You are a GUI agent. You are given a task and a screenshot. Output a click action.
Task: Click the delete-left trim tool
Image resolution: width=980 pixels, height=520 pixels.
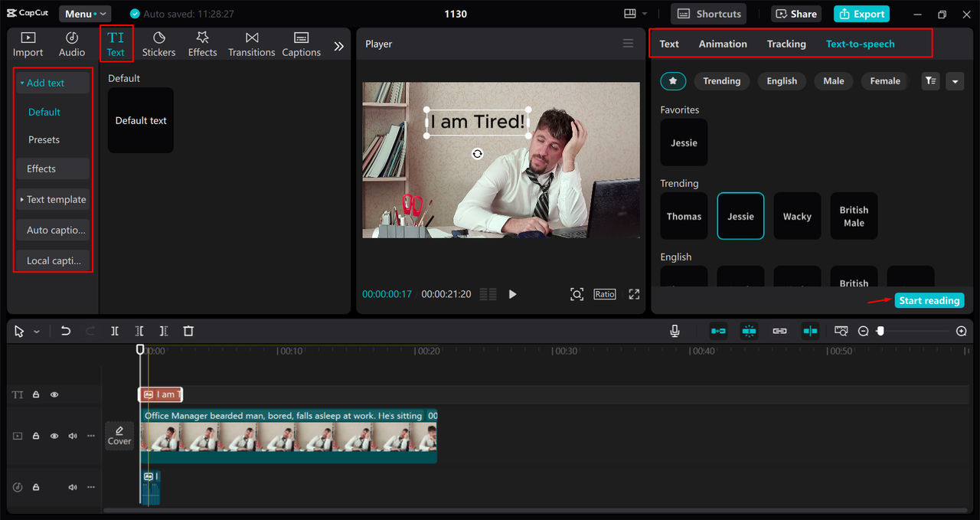click(139, 331)
